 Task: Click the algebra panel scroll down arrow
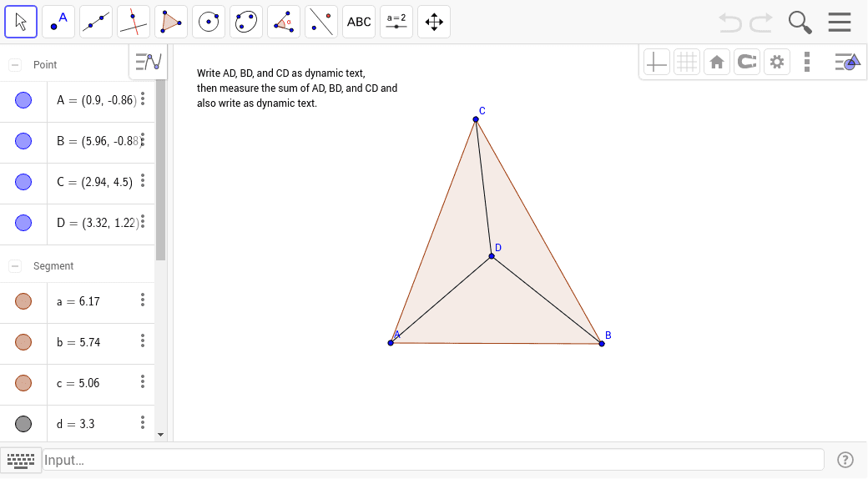[x=160, y=435]
